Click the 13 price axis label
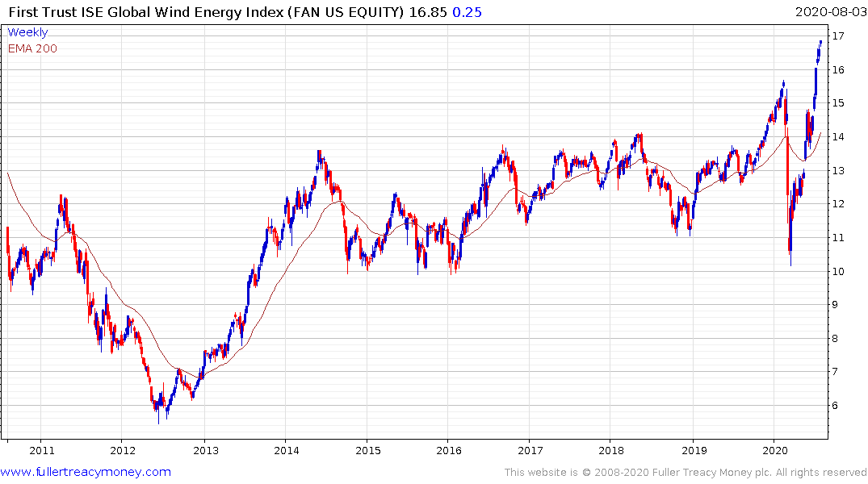 pos(838,170)
